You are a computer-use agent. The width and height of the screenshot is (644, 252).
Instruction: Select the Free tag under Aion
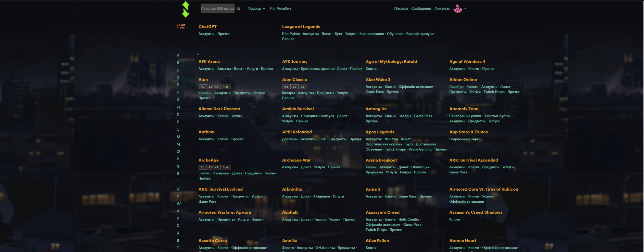(226, 87)
